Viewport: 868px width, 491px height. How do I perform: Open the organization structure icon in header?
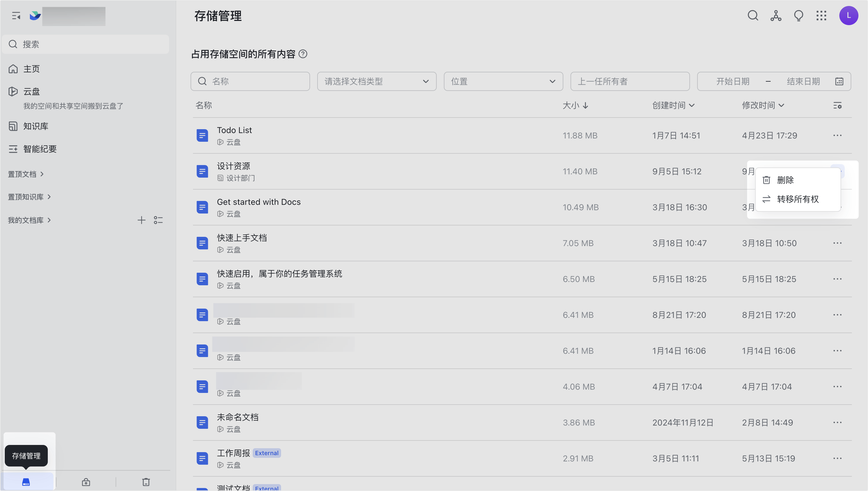[776, 16]
